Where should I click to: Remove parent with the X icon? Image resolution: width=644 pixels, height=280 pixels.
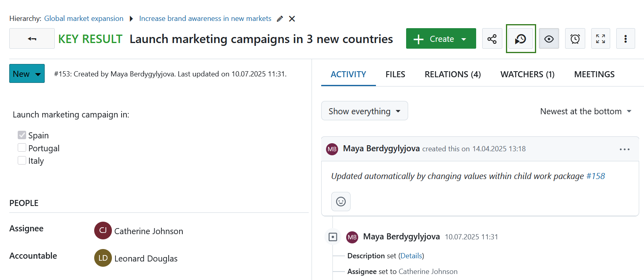pyautogui.click(x=292, y=19)
